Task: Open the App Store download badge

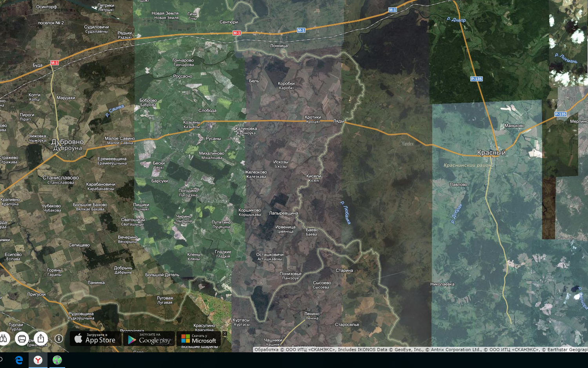Action: 96,339
